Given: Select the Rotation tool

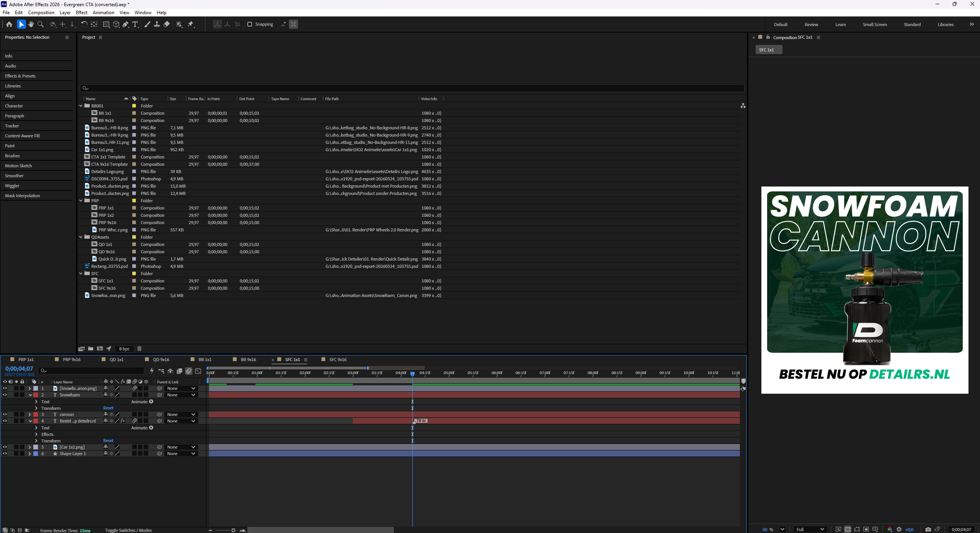Looking at the screenshot, I should (x=84, y=24).
